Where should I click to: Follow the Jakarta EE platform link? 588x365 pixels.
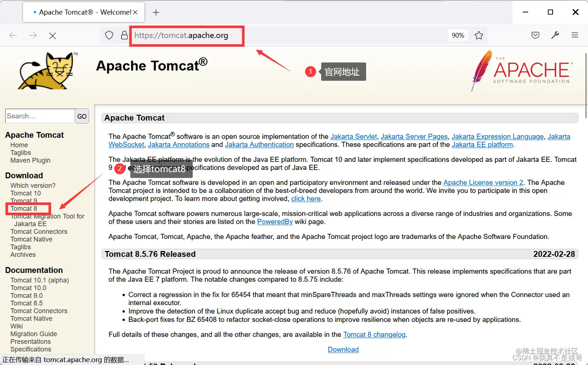[x=482, y=145]
